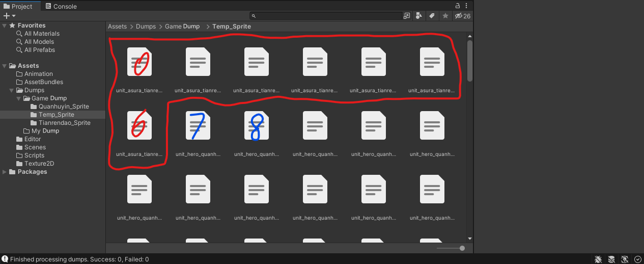The height and width of the screenshot is (264, 644).
Task: Open the plus create asset dropdown
Action: (9, 16)
